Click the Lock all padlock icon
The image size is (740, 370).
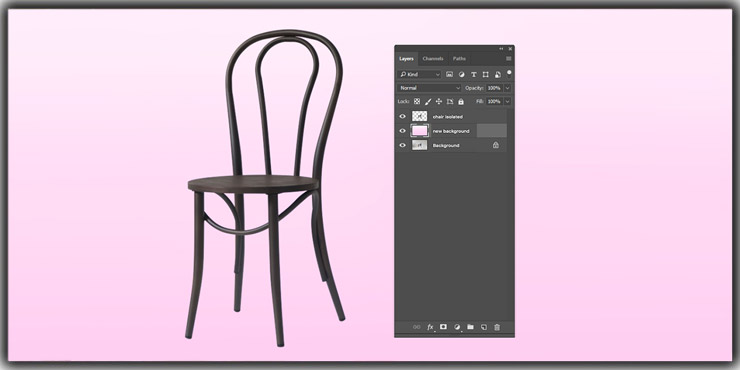[461, 101]
